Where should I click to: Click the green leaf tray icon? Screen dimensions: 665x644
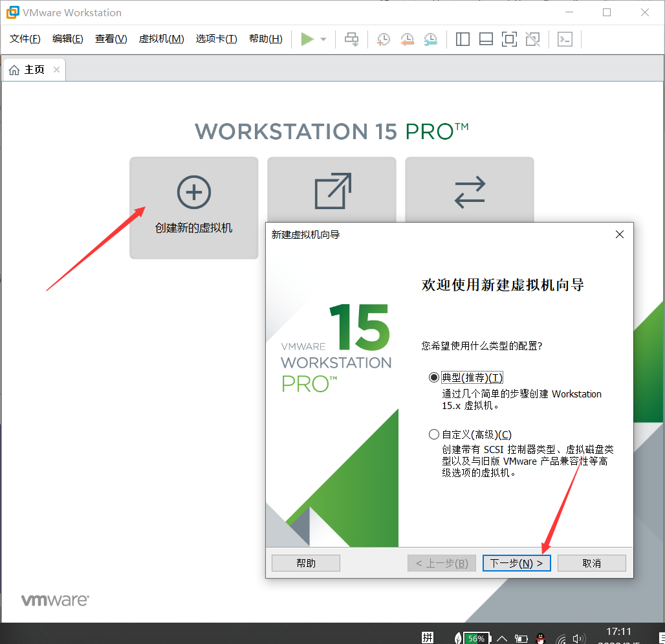click(x=458, y=638)
